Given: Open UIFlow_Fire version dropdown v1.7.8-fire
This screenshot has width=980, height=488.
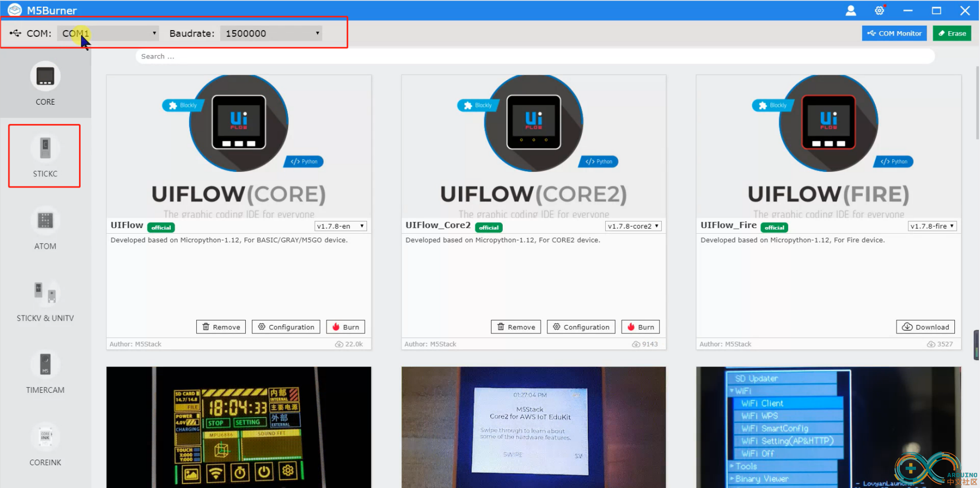Looking at the screenshot, I should 932,226.
